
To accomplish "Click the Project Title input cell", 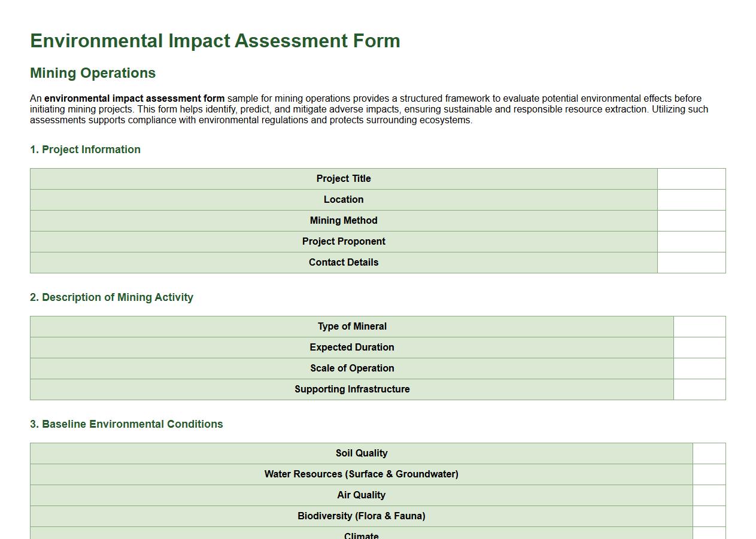I will [x=691, y=178].
